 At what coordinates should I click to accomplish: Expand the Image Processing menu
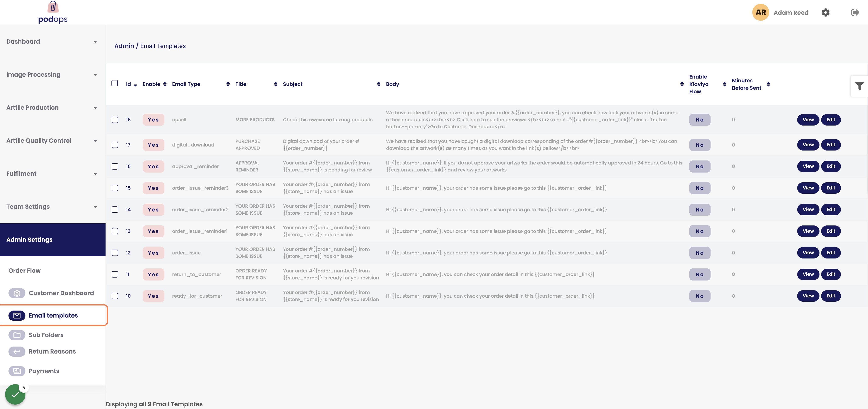coord(53,74)
